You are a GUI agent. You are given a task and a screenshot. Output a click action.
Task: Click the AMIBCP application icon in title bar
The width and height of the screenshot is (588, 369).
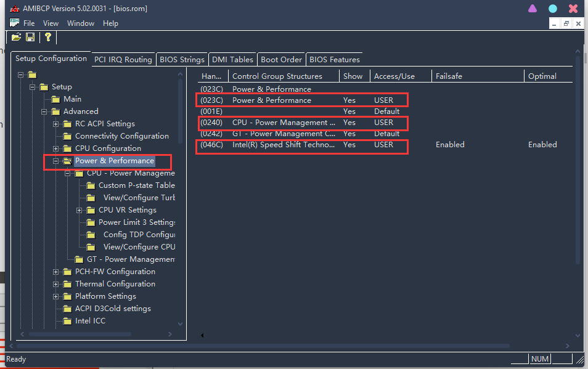[15, 8]
